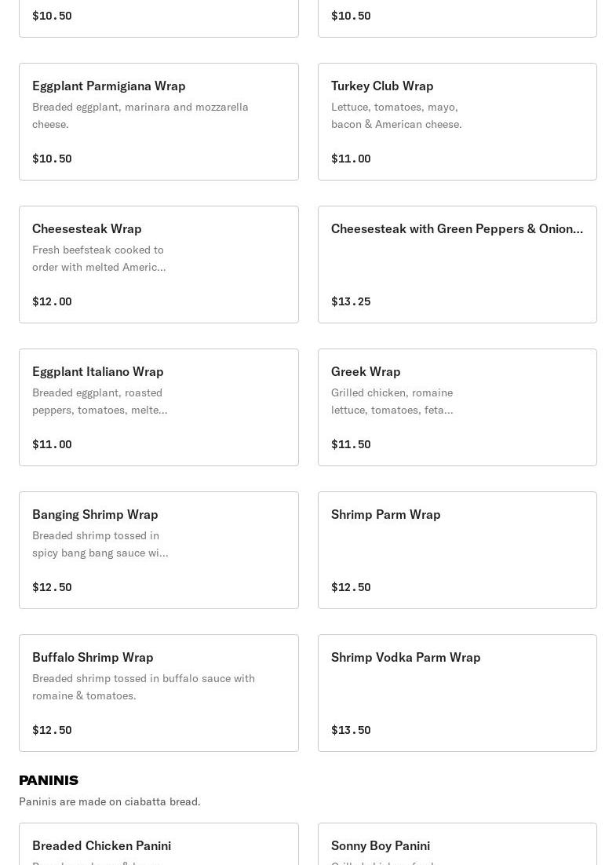This screenshot has height=865, width=616.
Task: Select the Greek Wrap title
Action: [x=366, y=371]
